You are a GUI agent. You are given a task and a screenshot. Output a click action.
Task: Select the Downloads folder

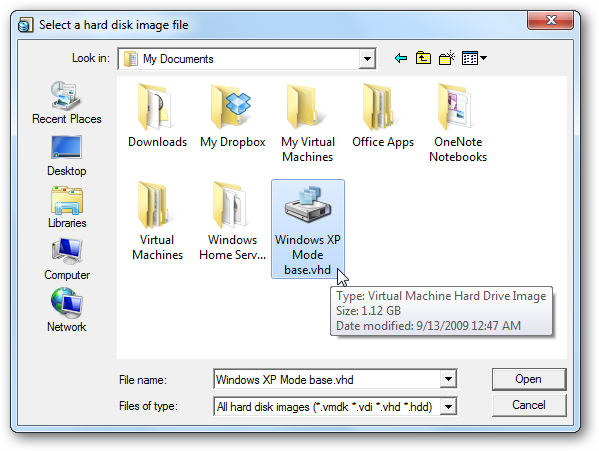[157, 116]
